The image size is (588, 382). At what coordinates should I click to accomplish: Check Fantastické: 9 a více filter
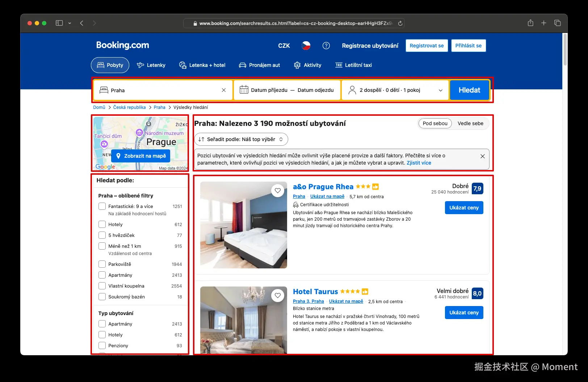[x=102, y=206]
